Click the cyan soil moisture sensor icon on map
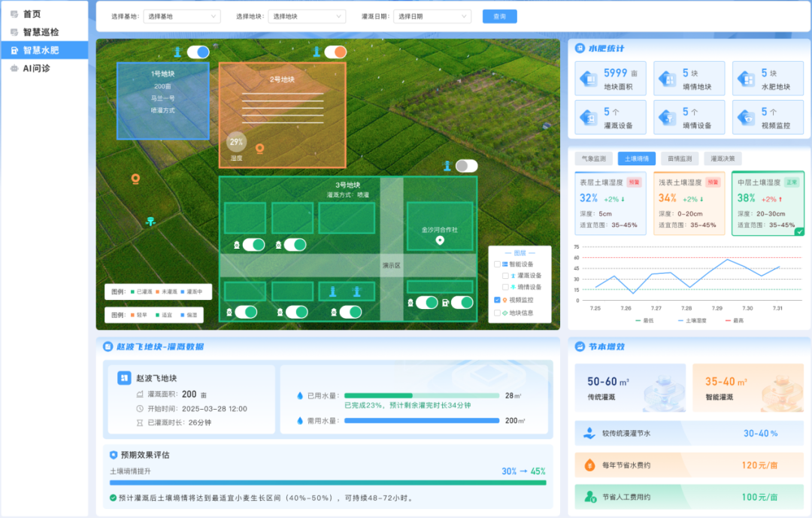The width and height of the screenshot is (812, 518). (150, 222)
